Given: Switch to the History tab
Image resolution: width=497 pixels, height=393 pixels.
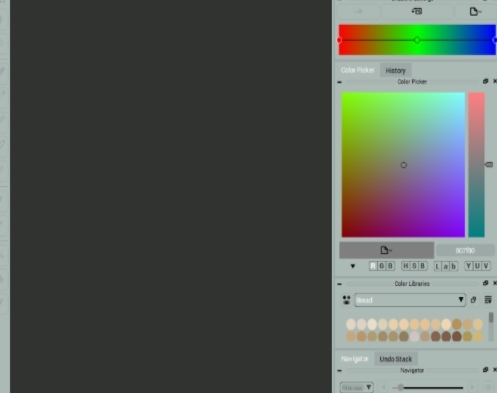Looking at the screenshot, I should pyautogui.click(x=395, y=71).
